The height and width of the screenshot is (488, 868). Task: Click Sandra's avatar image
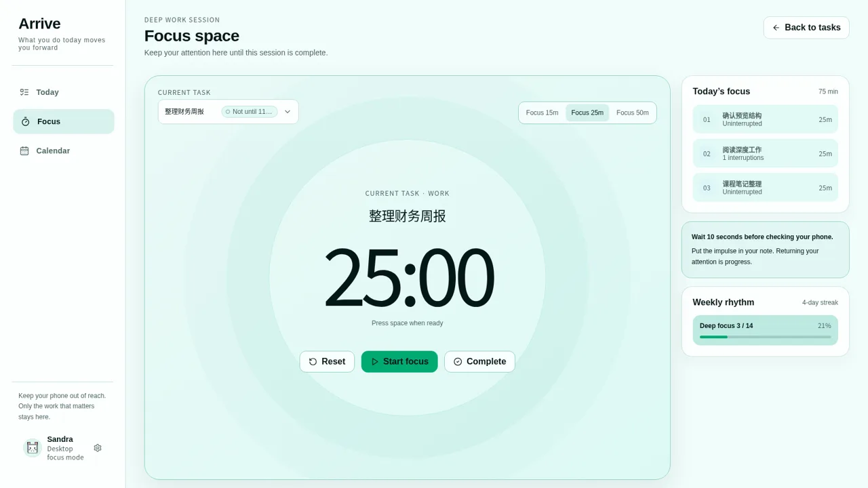[33, 448]
